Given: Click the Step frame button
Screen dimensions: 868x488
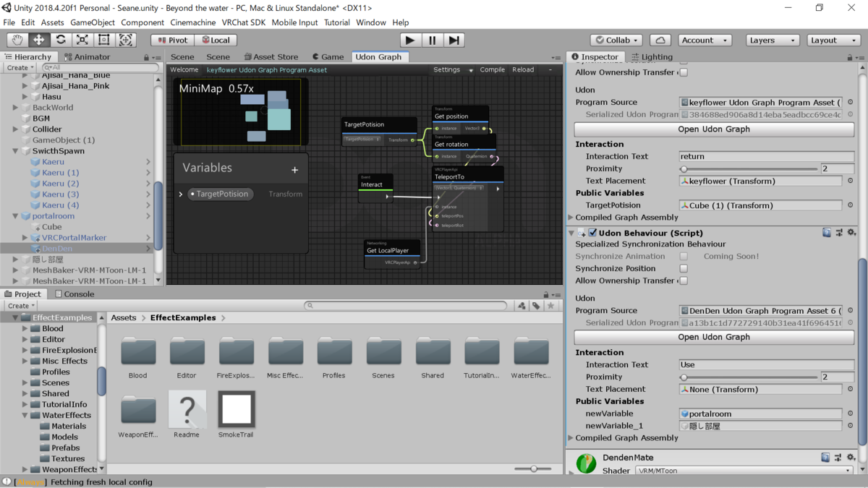Looking at the screenshot, I should (x=454, y=40).
